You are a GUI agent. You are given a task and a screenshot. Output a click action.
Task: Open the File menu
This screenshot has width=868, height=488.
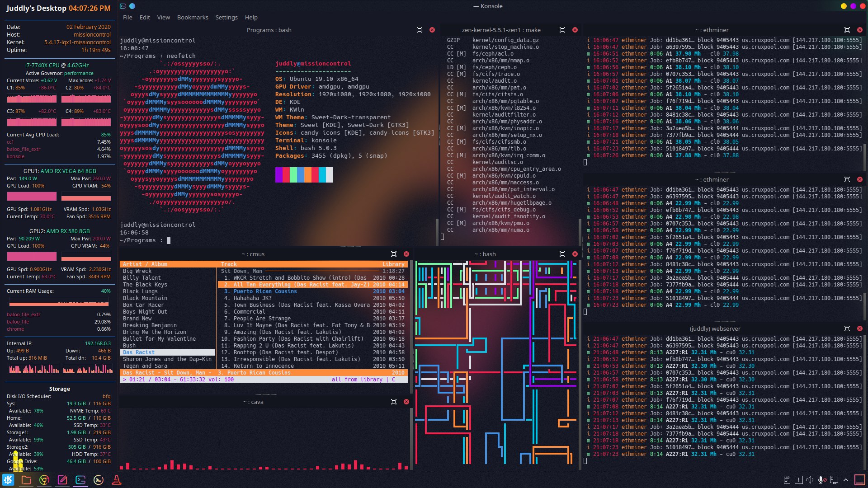127,17
